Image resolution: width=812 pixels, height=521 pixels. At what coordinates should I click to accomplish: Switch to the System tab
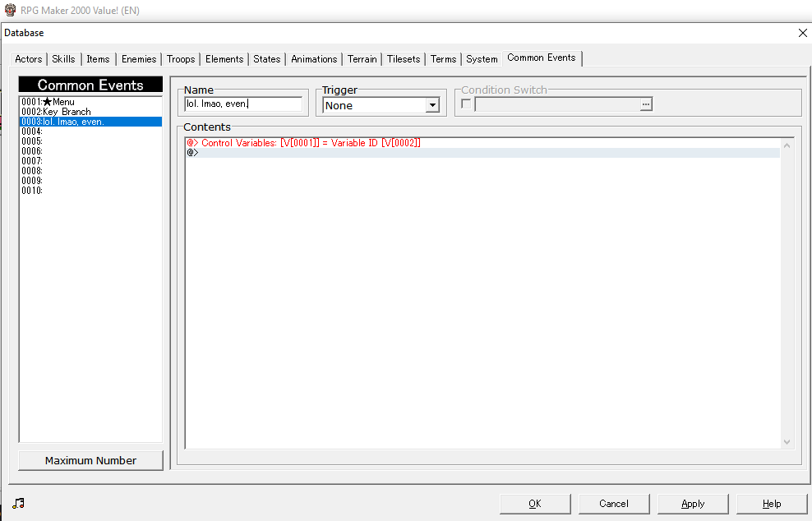482,59
